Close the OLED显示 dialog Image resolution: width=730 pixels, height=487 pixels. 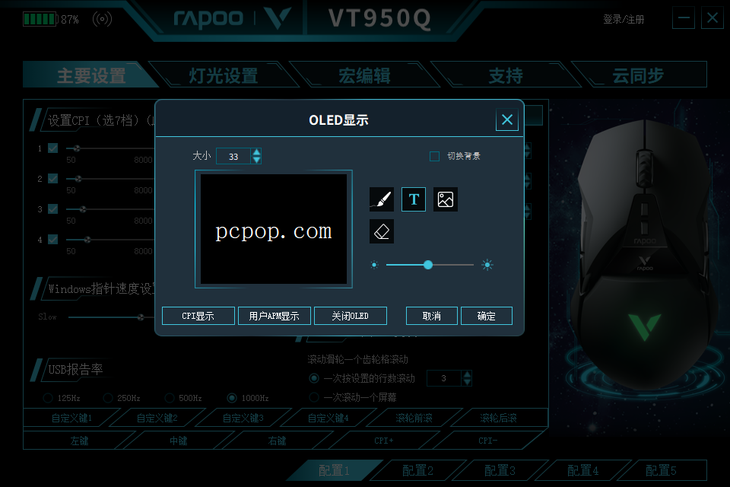point(507,120)
